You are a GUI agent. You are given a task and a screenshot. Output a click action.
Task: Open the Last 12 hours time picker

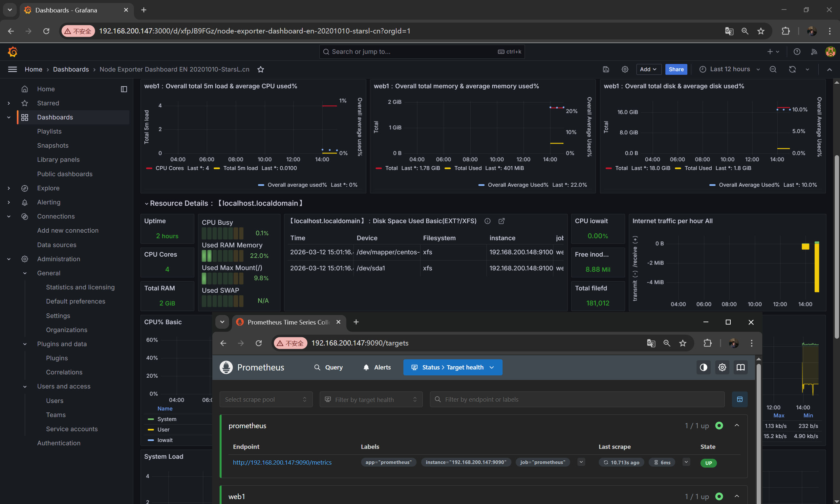pyautogui.click(x=729, y=69)
